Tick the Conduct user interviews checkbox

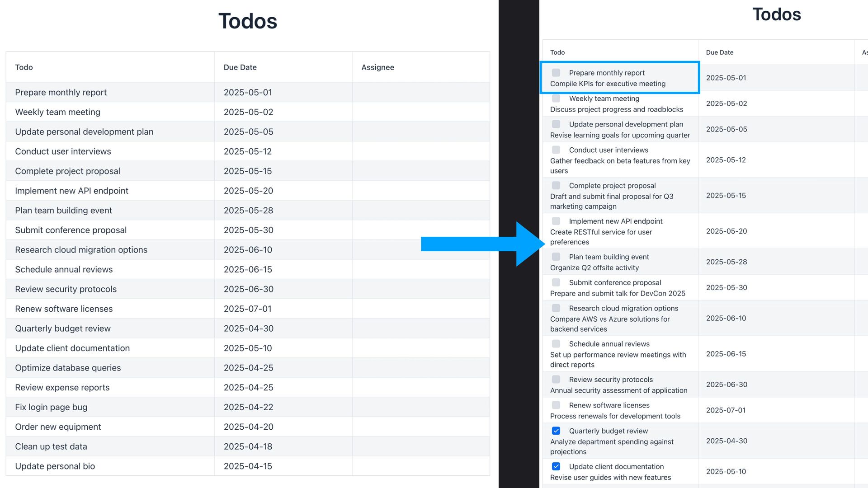pos(556,150)
